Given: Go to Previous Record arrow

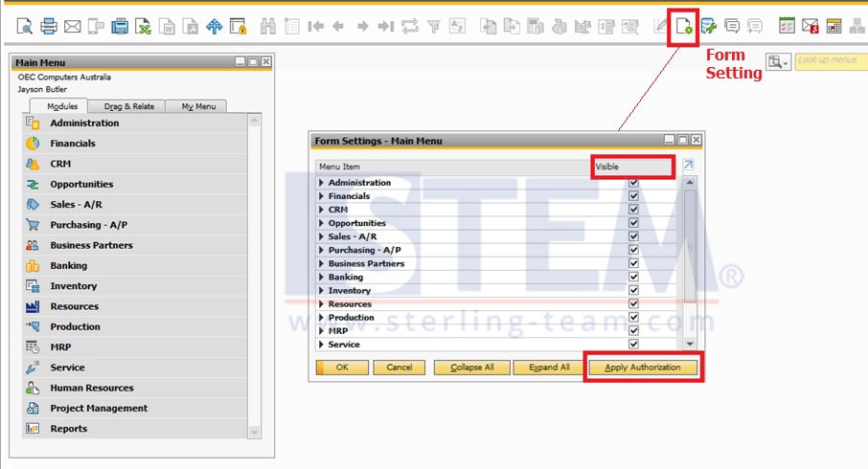Looking at the screenshot, I should click(x=338, y=26).
